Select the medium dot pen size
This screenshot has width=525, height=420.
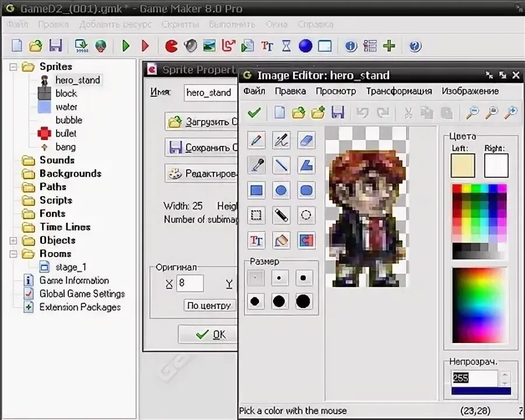tap(281, 278)
